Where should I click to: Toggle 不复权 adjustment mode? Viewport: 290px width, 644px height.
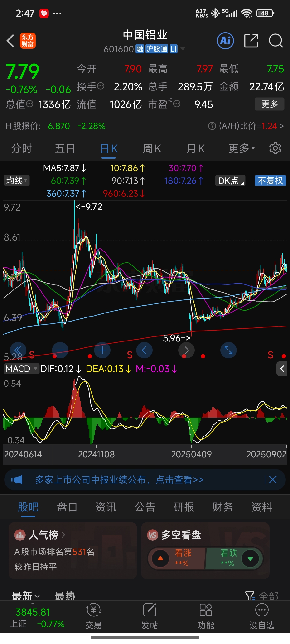click(x=270, y=180)
